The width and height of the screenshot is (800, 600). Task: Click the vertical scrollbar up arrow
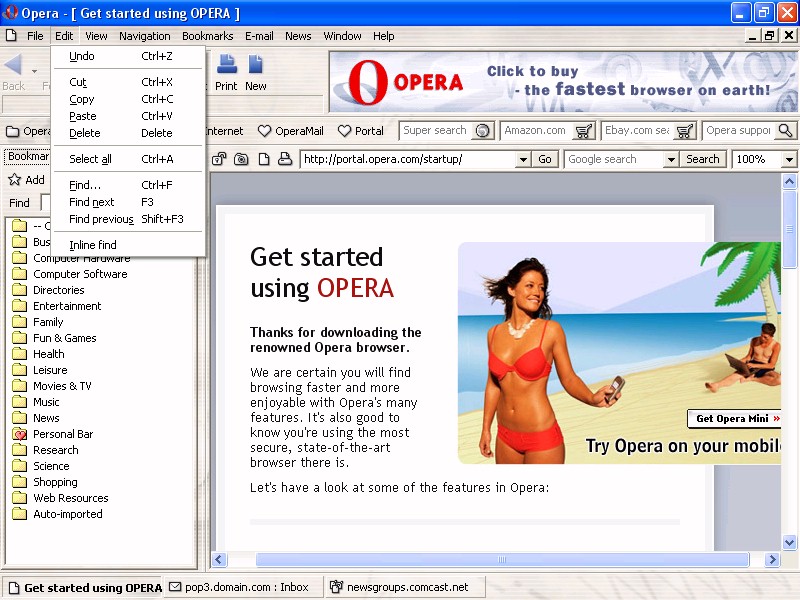click(789, 181)
